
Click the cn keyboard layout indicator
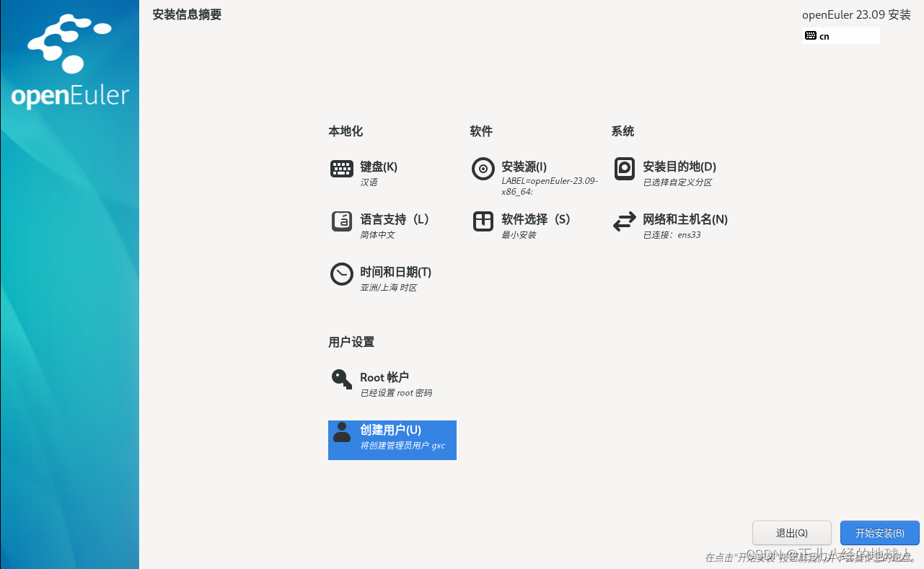click(841, 36)
